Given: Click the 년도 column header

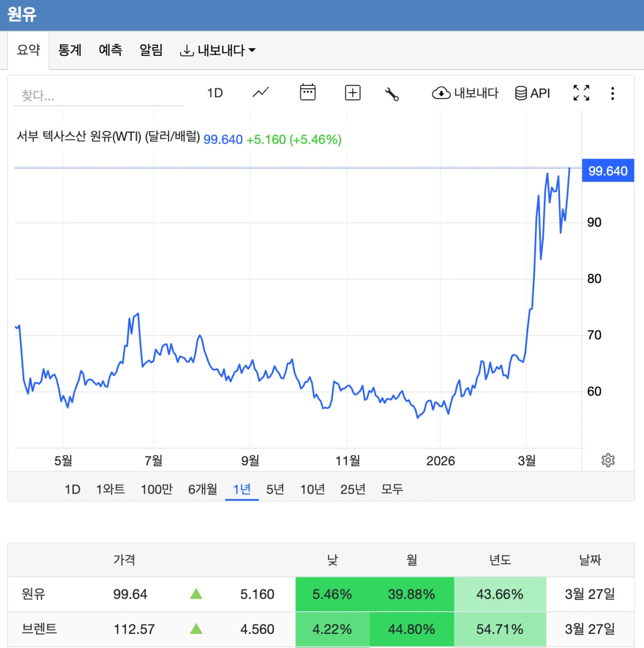Looking at the screenshot, I should tap(500, 560).
